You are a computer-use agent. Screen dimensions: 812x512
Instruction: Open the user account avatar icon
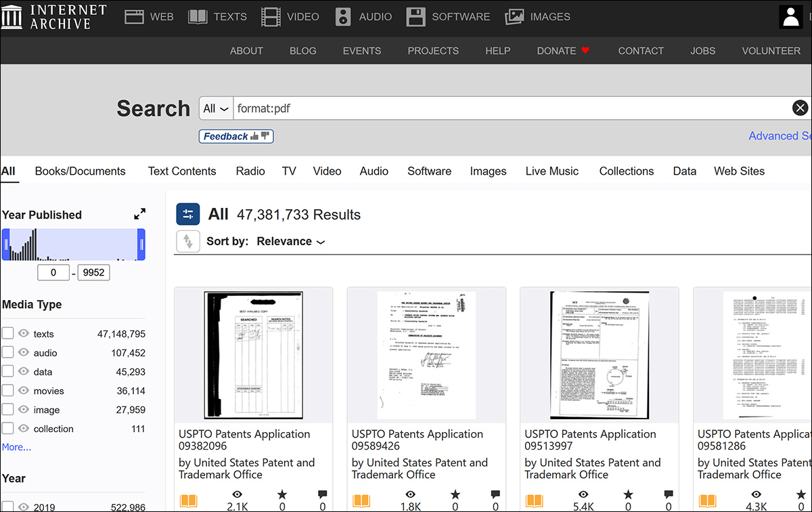click(x=791, y=17)
